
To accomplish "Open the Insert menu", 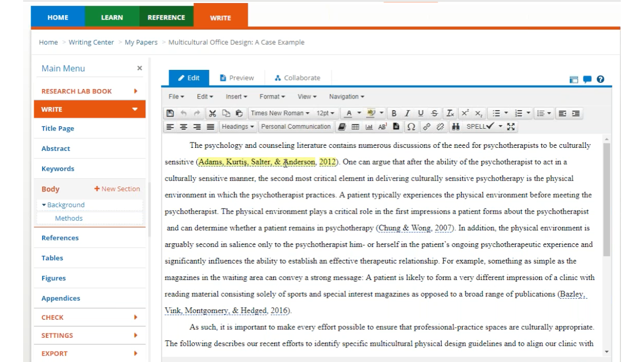I will click(236, 97).
